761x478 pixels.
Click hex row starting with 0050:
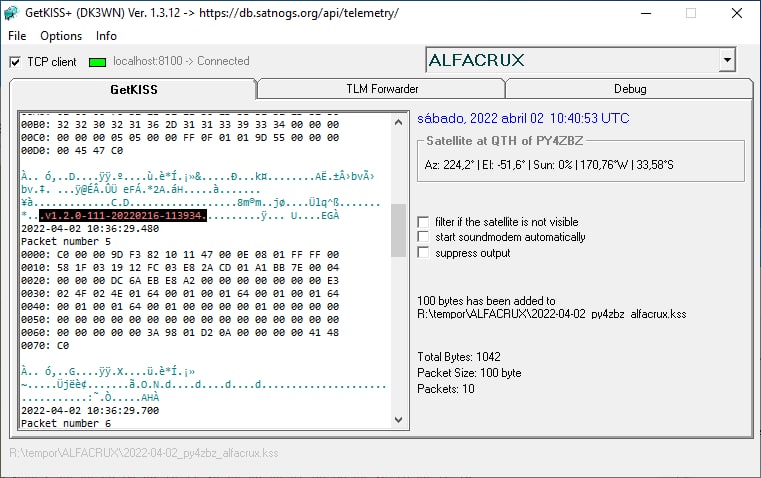pos(180,320)
